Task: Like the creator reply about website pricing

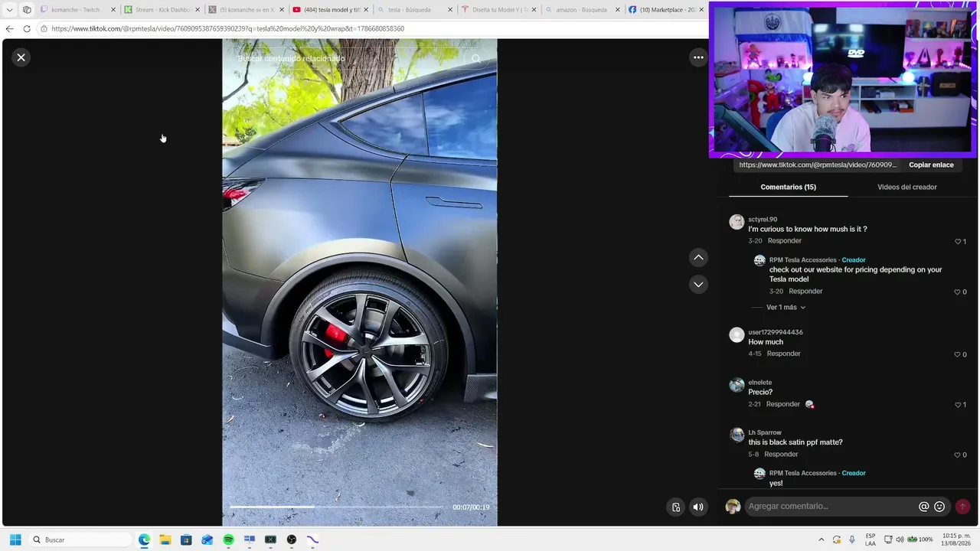Action: (957, 292)
